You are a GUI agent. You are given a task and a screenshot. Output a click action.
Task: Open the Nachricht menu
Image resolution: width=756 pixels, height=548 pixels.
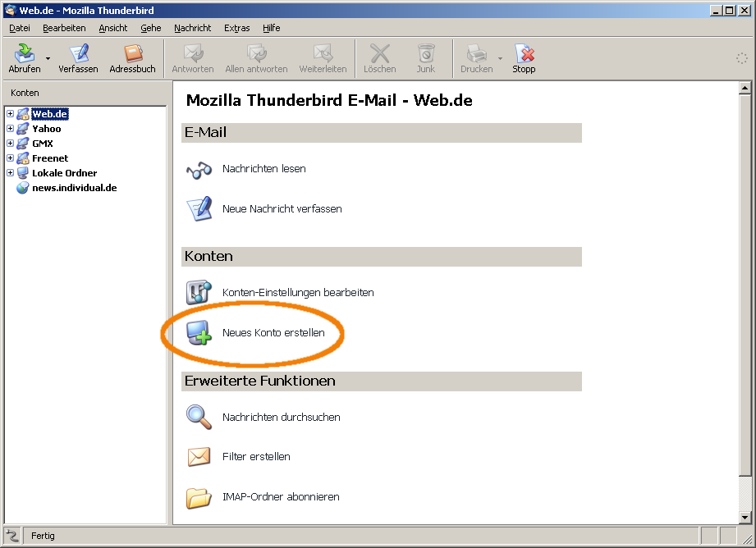(192, 28)
